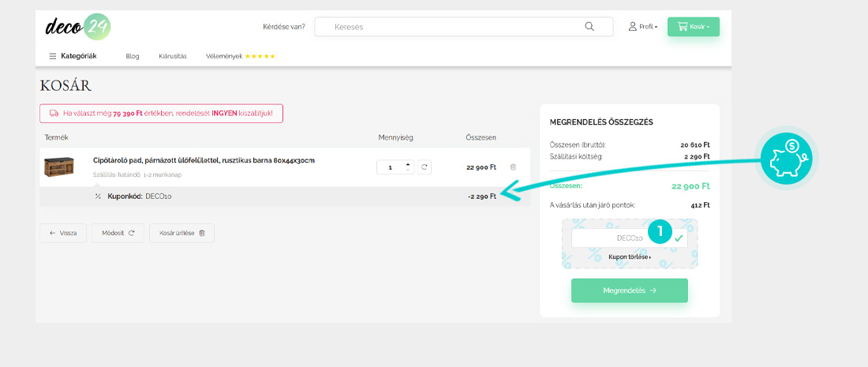
Task: Remove coupon via Kupon törlése
Action: (629, 257)
